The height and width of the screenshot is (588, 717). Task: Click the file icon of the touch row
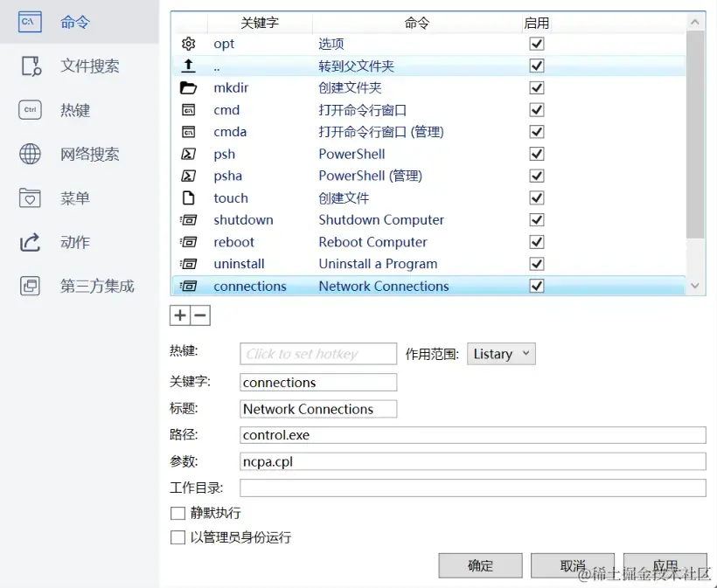pyautogui.click(x=188, y=197)
